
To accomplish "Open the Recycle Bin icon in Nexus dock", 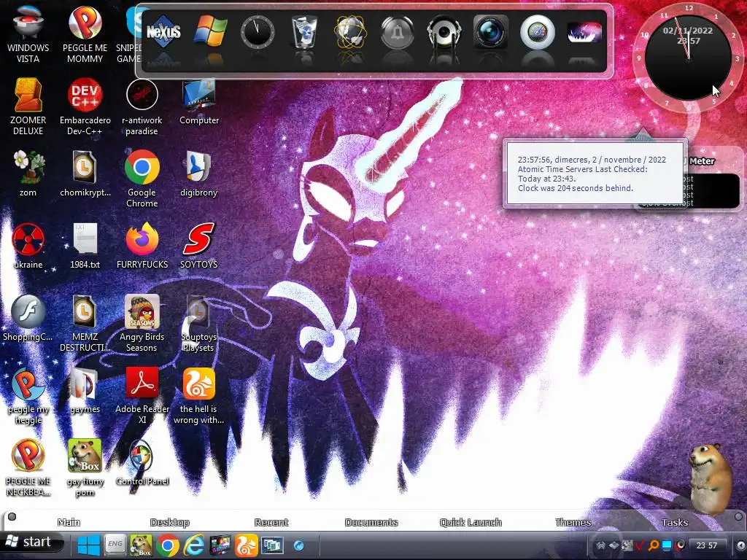I will click(304, 31).
